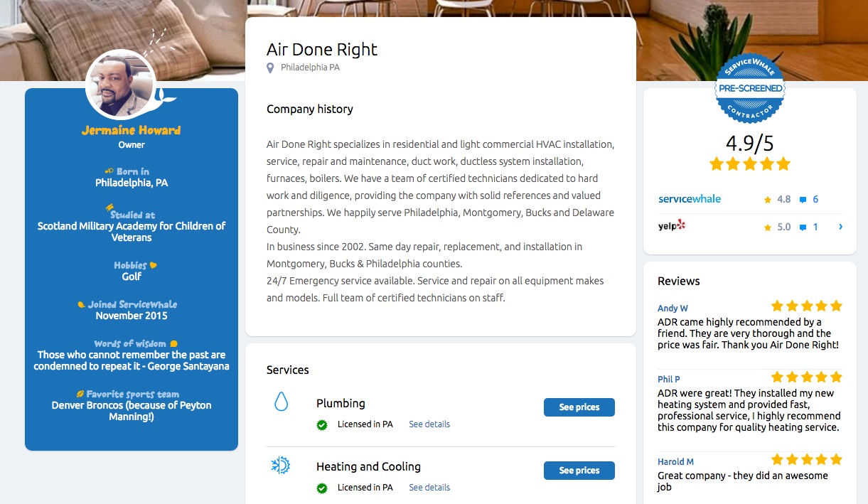See prices for Plumbing
868x504 pixels.
pos(579,407)
